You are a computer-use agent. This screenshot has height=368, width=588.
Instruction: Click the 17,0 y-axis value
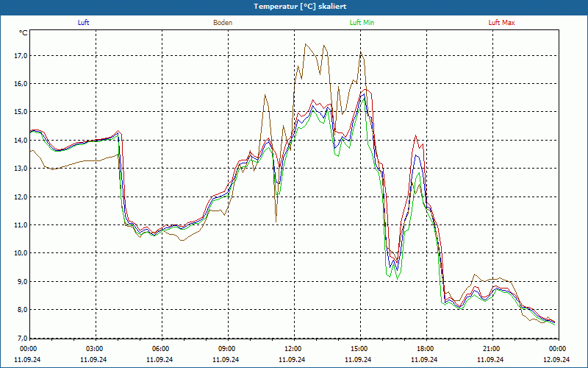click(21, 56)
